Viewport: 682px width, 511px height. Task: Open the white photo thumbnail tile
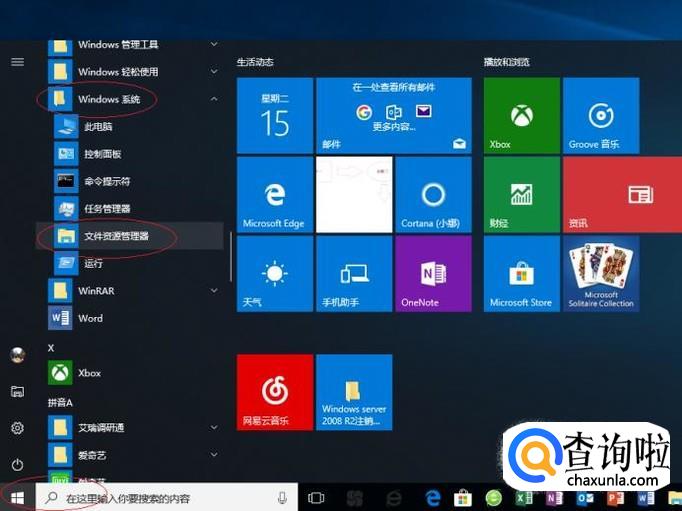(x=354, y=195)
